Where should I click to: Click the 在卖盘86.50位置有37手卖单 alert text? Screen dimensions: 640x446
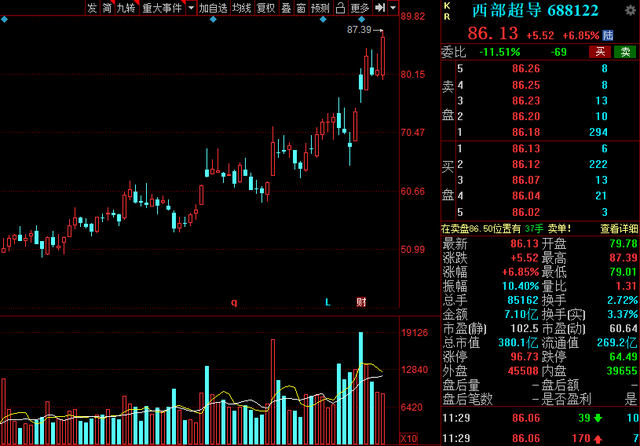click(x=506, y=229)
